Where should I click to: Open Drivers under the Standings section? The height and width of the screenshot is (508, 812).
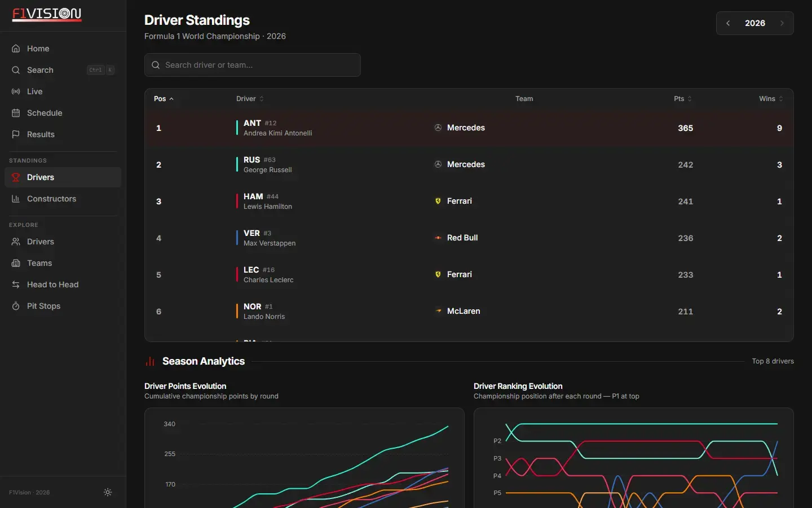point(63,177)
